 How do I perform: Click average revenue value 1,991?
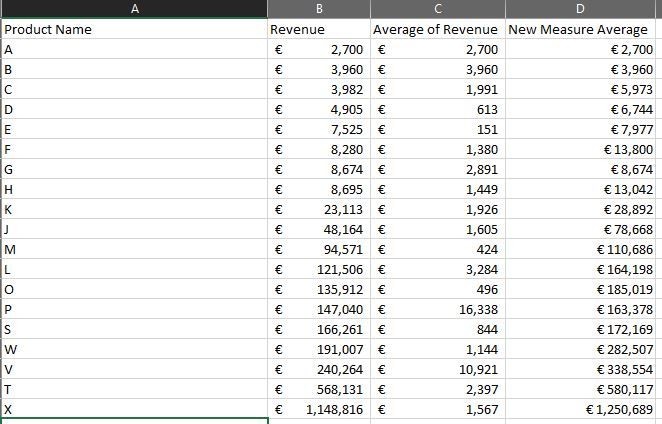pyautogui.click(x=438, y=90)
